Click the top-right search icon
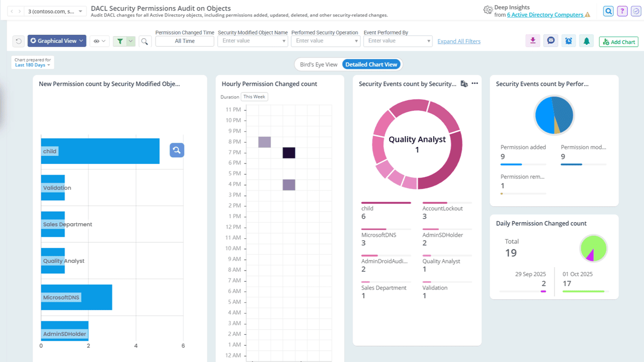 [x=608, y=12]
